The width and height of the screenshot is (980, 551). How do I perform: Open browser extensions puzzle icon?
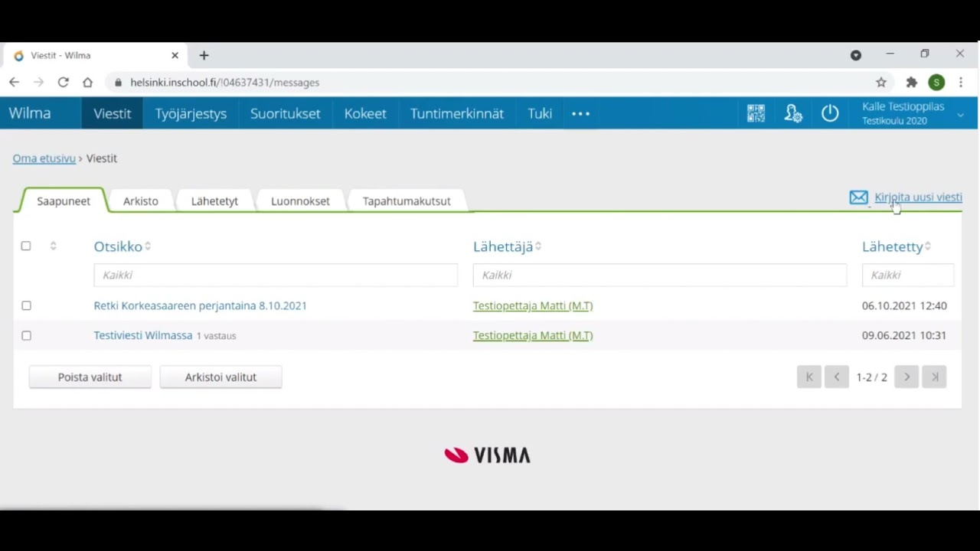pos(911,83)
